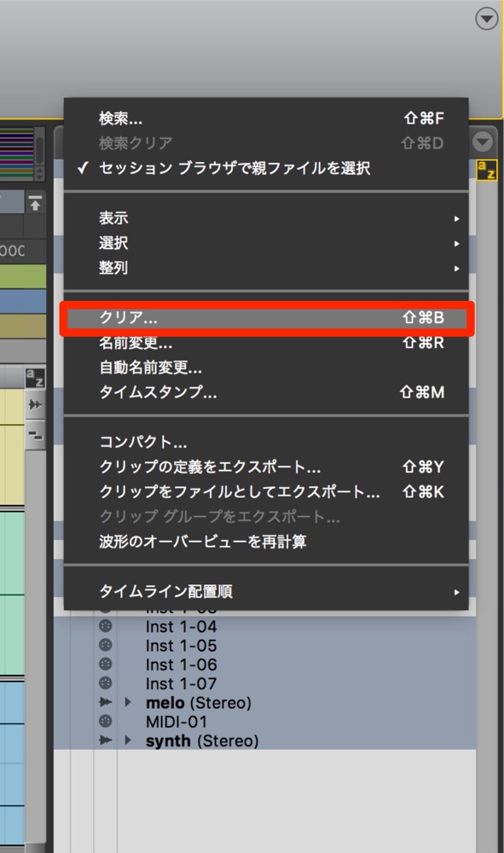
Task: Open the 整列 submenu
Action: pyautogui.click(x=266, y=268)
